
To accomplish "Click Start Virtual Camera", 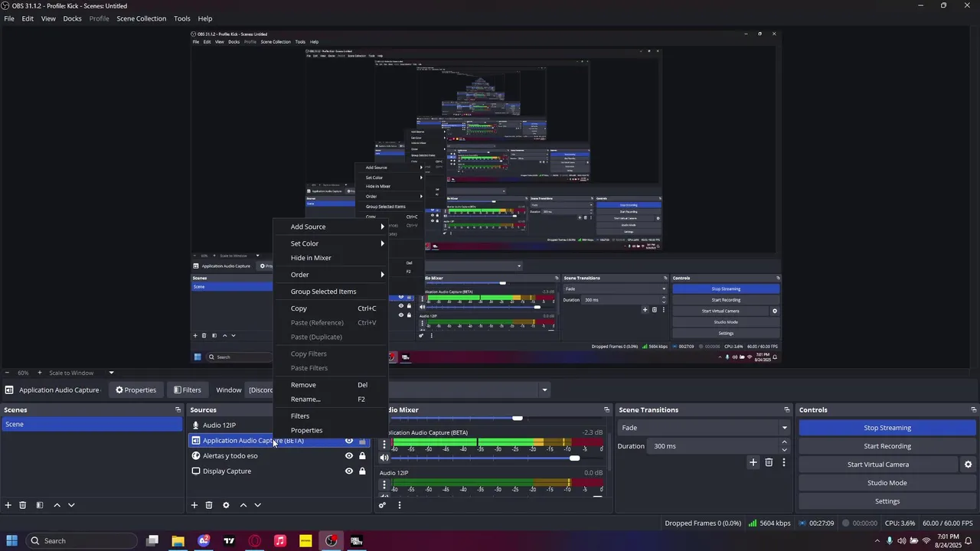I will [878, 465].
